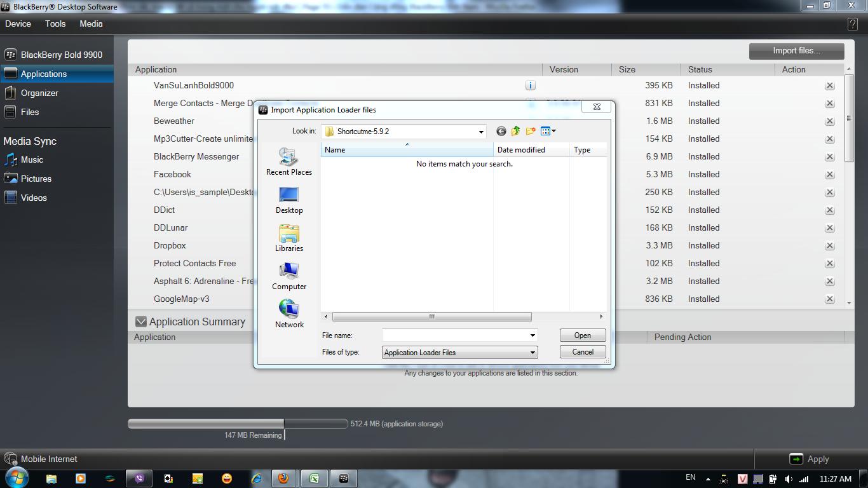Image resolution: width=868 pixels, height=488 pixels.
Task: Sort file list by Type column
Action: 588,150
